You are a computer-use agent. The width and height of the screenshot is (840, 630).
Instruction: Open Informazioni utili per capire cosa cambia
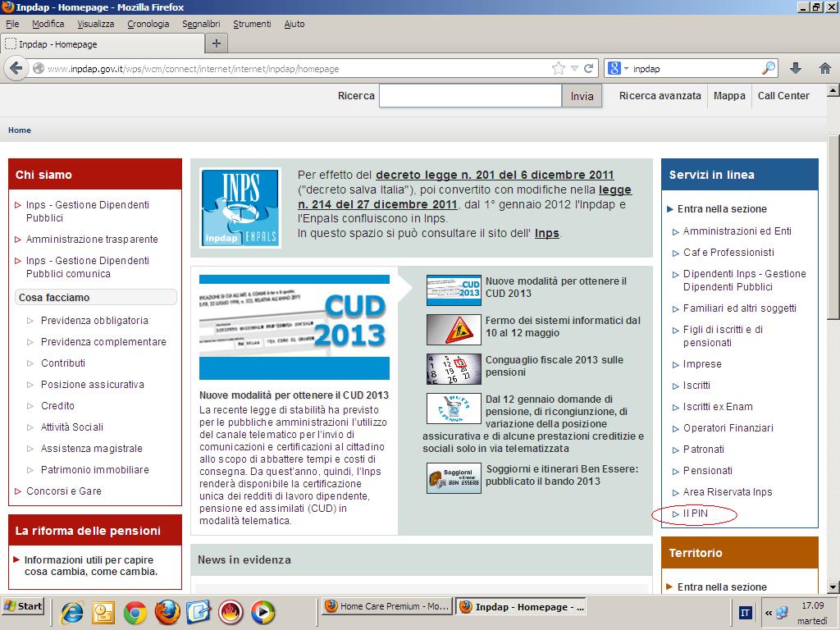[91, 566]
